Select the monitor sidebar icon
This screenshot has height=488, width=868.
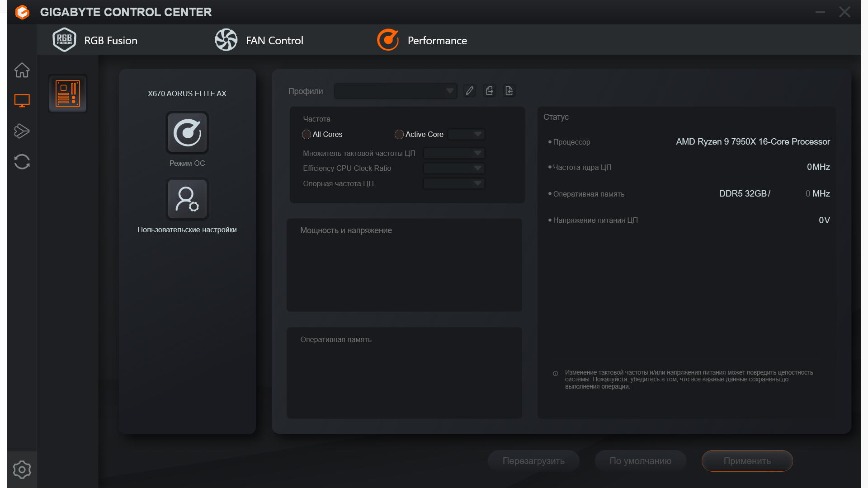tap(22, 100)
